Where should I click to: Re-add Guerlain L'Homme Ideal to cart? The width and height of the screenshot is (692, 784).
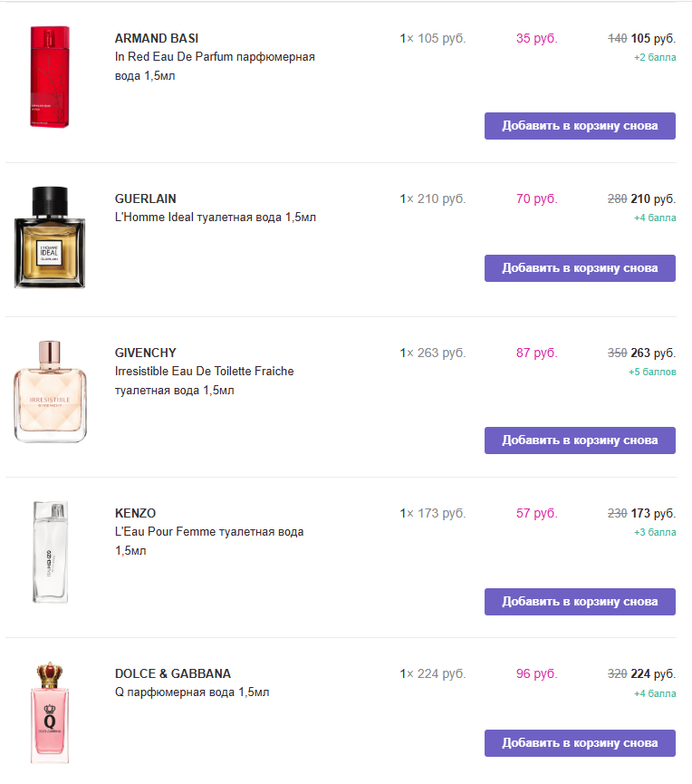580,267
